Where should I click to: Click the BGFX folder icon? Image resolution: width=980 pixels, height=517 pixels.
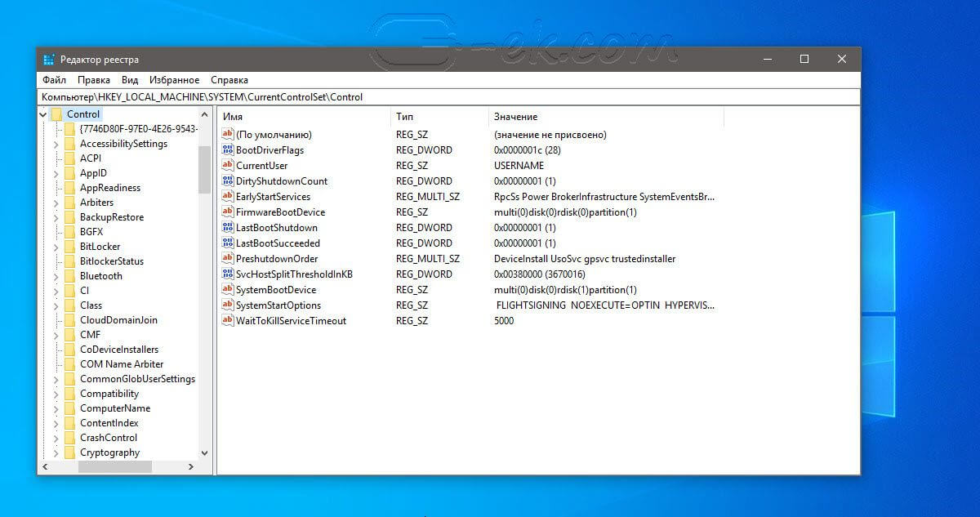69,232
